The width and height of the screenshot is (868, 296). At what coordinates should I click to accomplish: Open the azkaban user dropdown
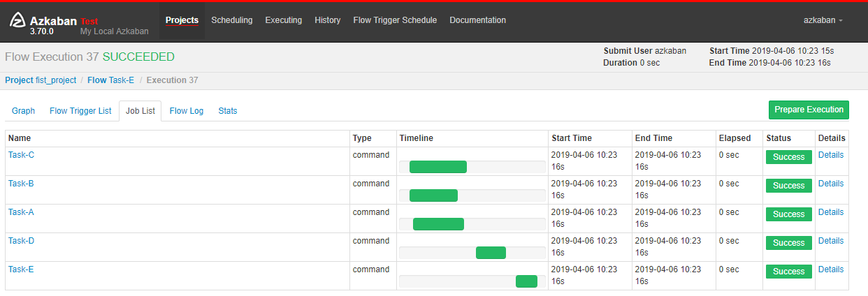823,20
